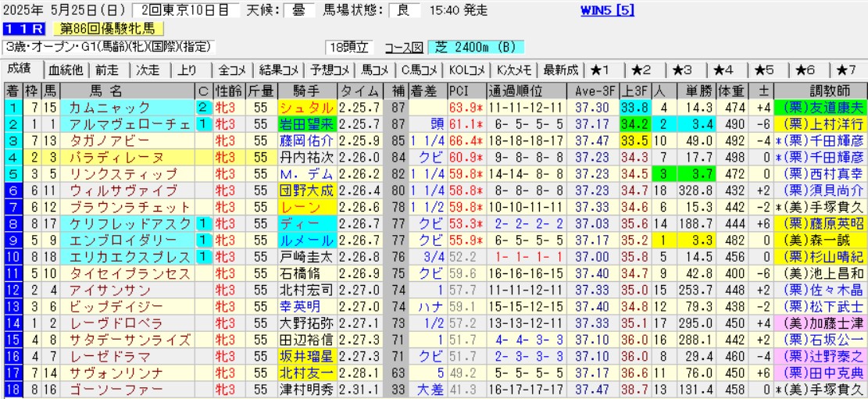
Task: Click trainer 友道康夫 cell
Action: [x=820, y=107]
